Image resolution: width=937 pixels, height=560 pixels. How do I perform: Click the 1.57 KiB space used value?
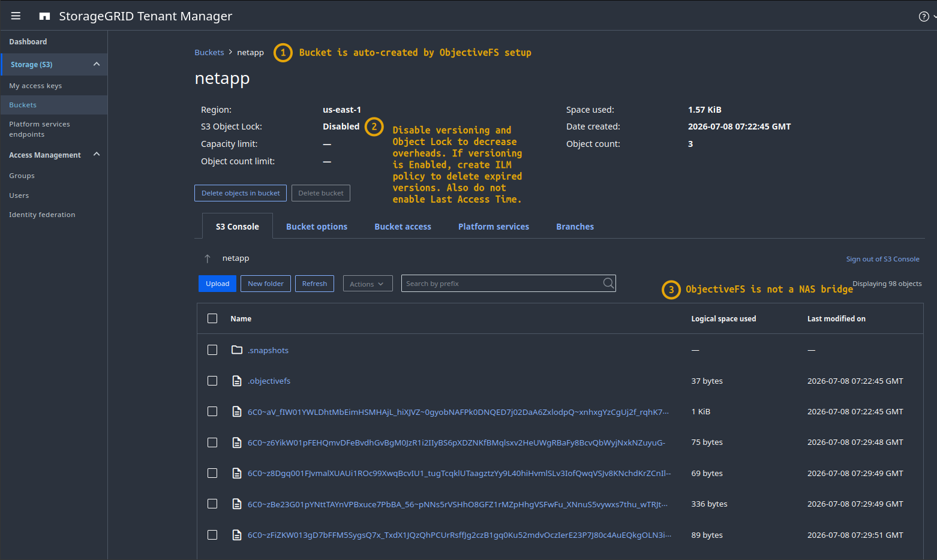(x=705, y=110)
